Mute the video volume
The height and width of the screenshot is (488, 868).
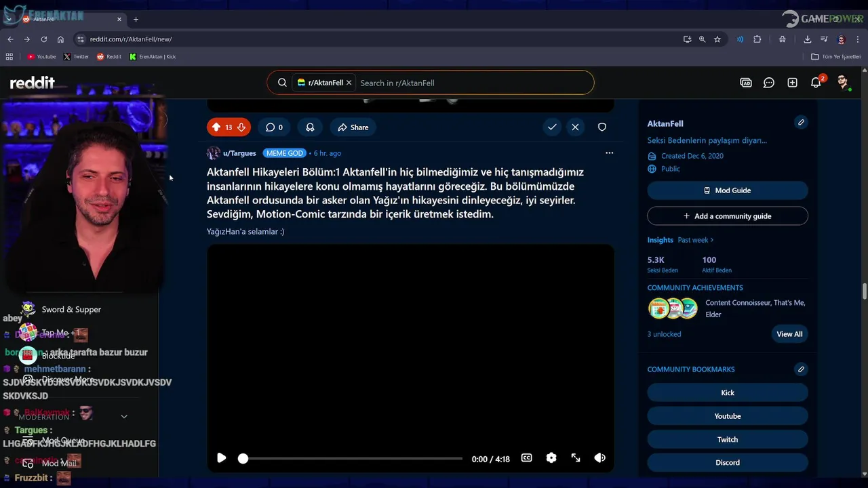(x=599, y=458)
